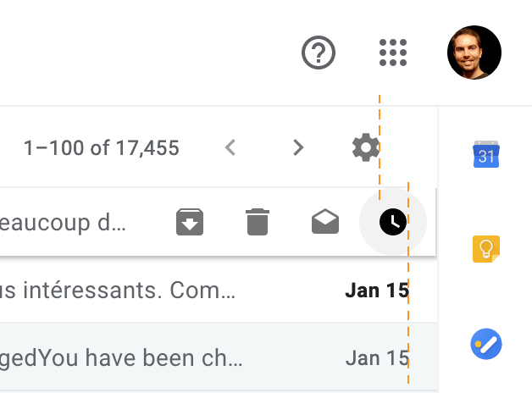This screenshot has width=532, height=393.
Task: Open Google Calendar in the side panel
Action: [x=485, y=154]
